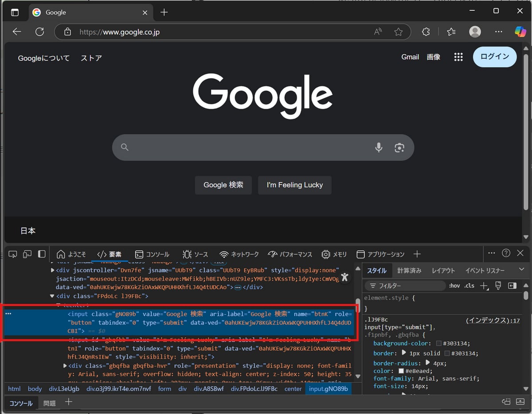Add a quick view tool in drawer
The image size is (532, 414).
click(68, 402)
